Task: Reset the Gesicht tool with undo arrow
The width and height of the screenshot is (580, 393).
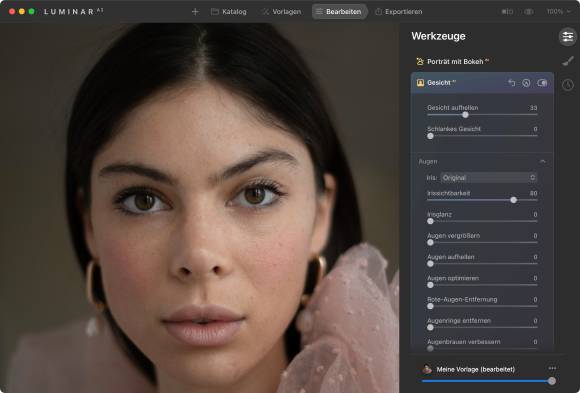Action: 512,83
